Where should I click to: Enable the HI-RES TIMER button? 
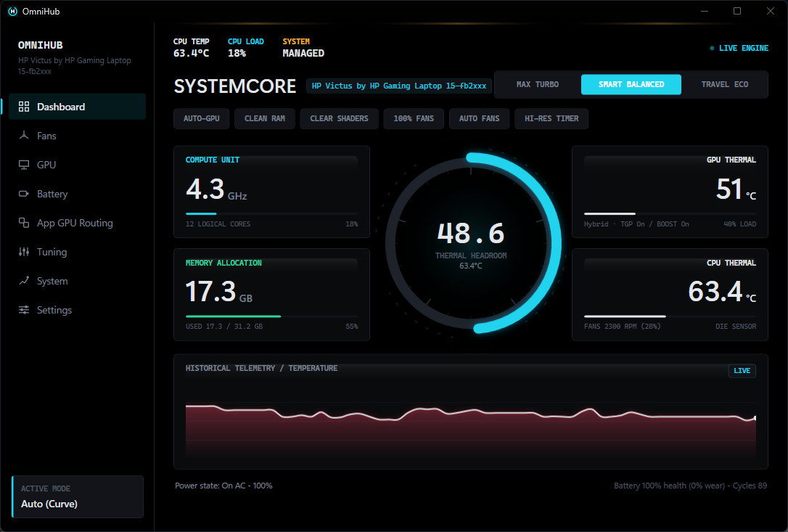(551, 119)
